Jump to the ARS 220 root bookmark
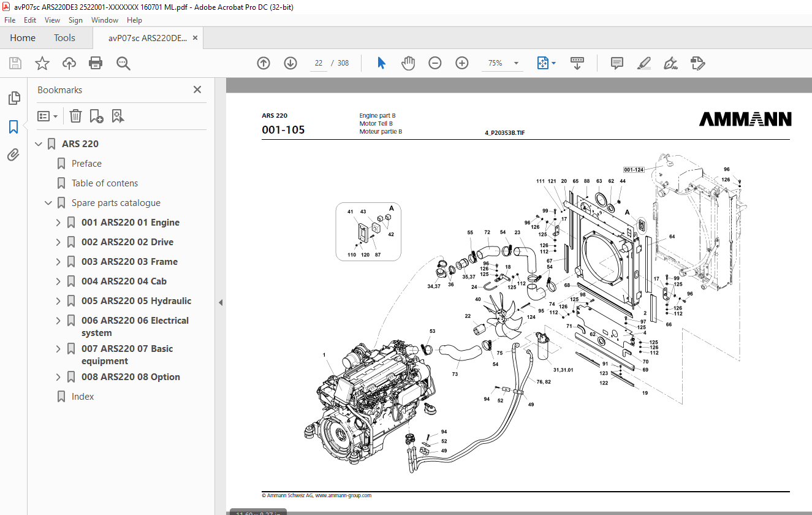812x515 pixels. tap(80, 144)
